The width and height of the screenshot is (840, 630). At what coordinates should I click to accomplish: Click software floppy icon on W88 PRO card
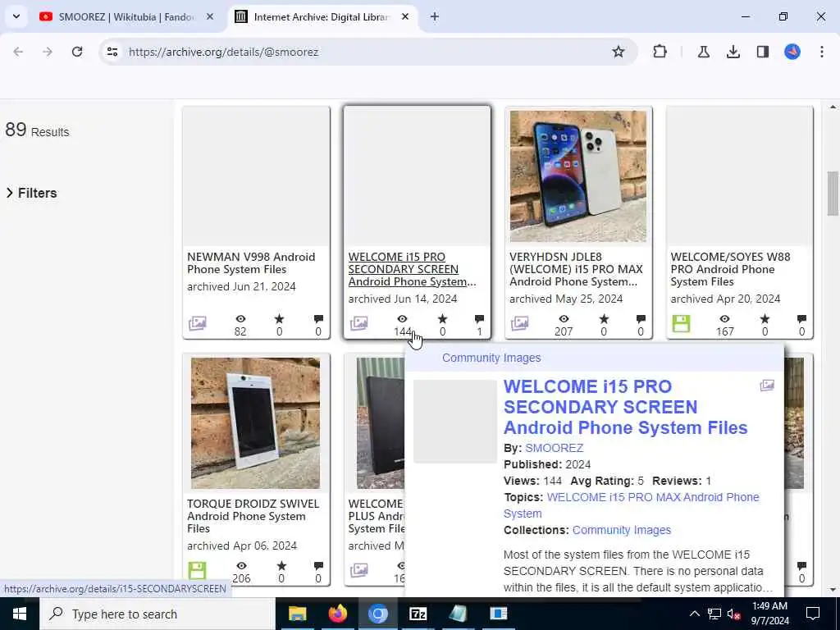point(681,323)
